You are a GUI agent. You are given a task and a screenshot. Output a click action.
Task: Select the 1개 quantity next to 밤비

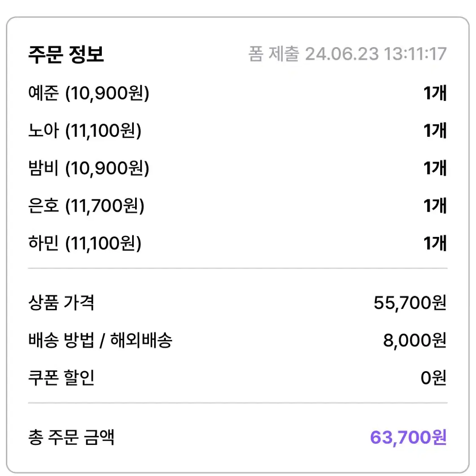tap(435, 168)
